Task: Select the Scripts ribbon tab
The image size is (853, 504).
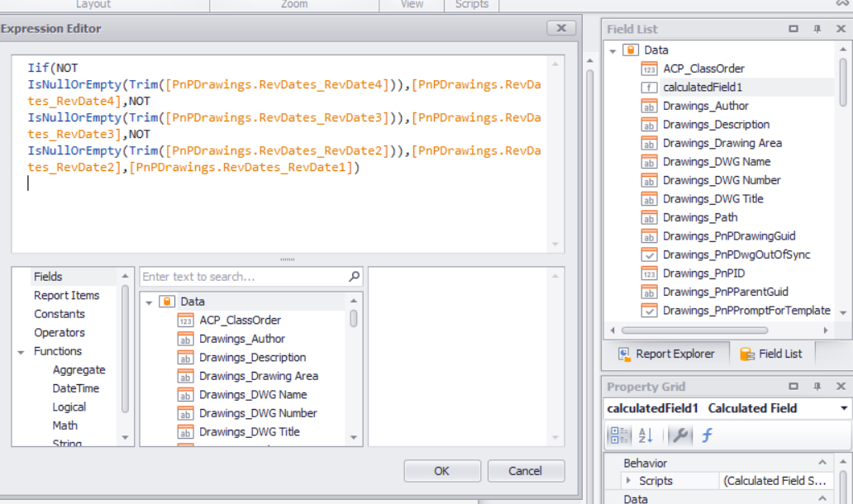Action: click(x=471, y=3)
